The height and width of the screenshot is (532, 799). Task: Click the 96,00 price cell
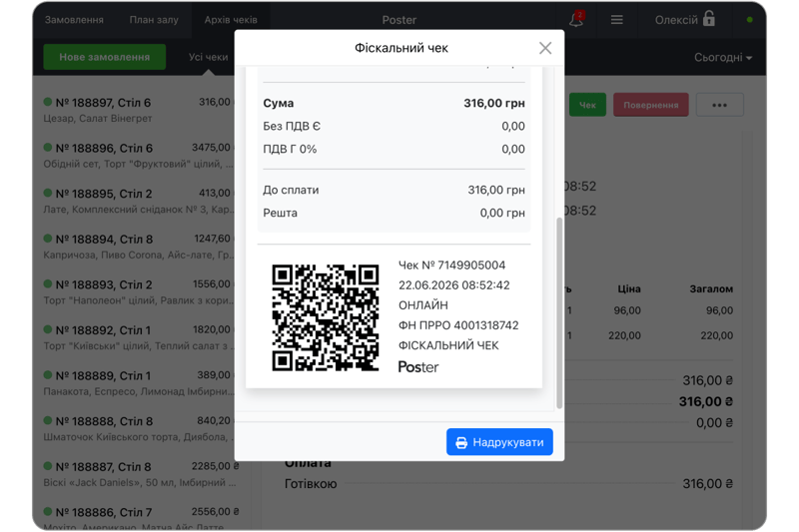pos(627,310)
